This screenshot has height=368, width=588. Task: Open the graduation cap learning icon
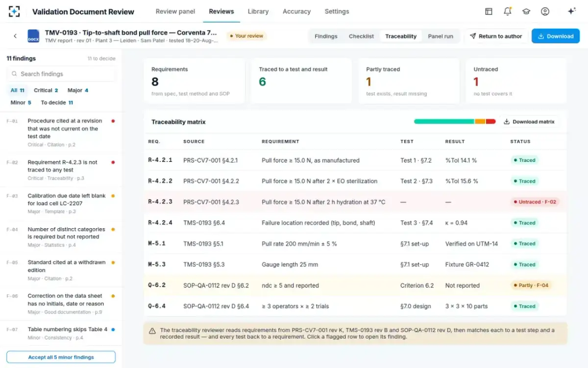pos(526,11)
